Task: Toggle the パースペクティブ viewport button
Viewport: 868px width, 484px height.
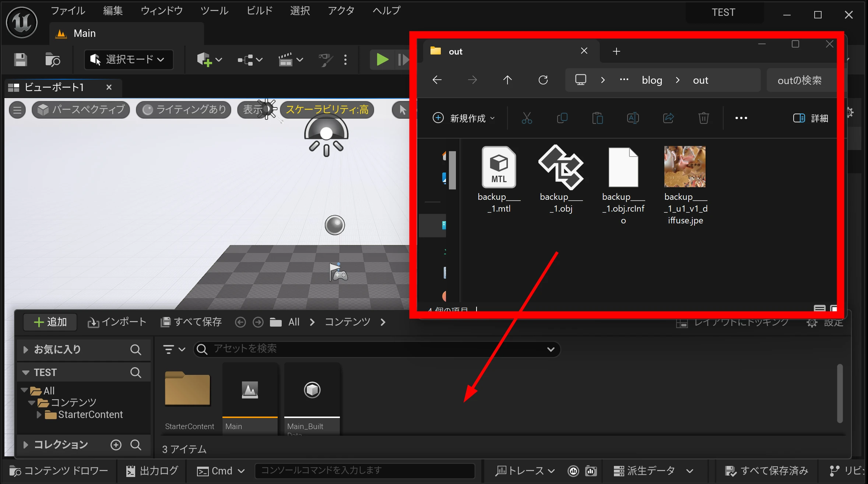Action: point(81,110)
